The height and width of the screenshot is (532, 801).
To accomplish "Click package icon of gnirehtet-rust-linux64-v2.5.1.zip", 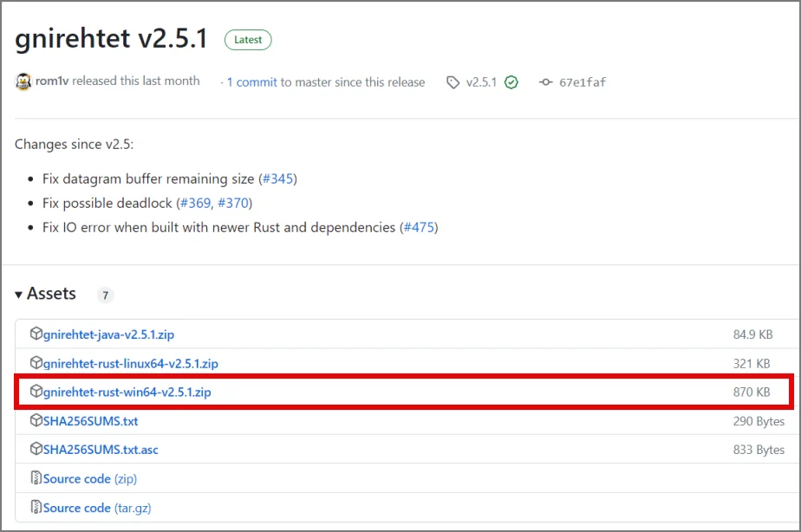I will click(x=36, y=362).
